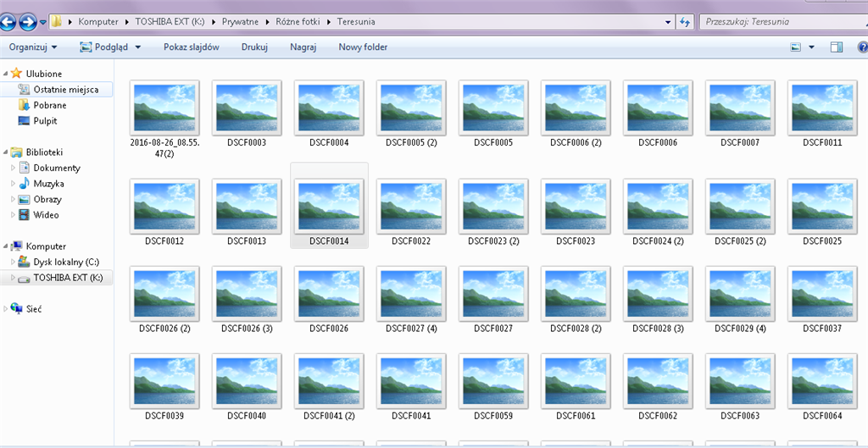Open the Organizuj menu

point(33,47)
